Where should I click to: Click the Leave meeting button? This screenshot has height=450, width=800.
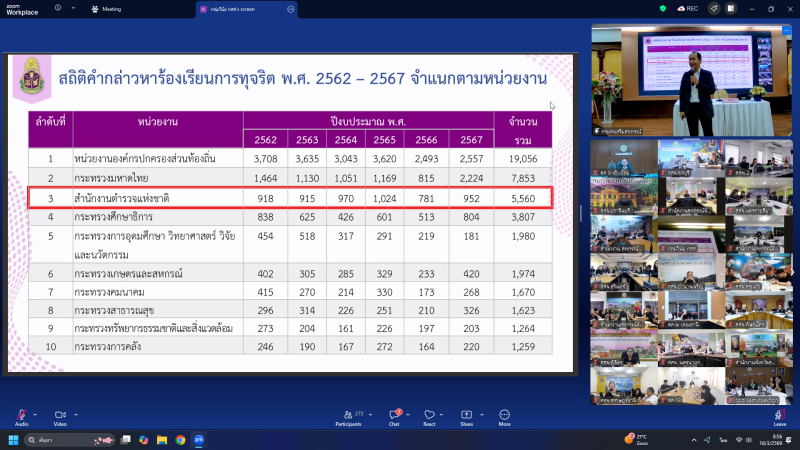click(779, 415)
